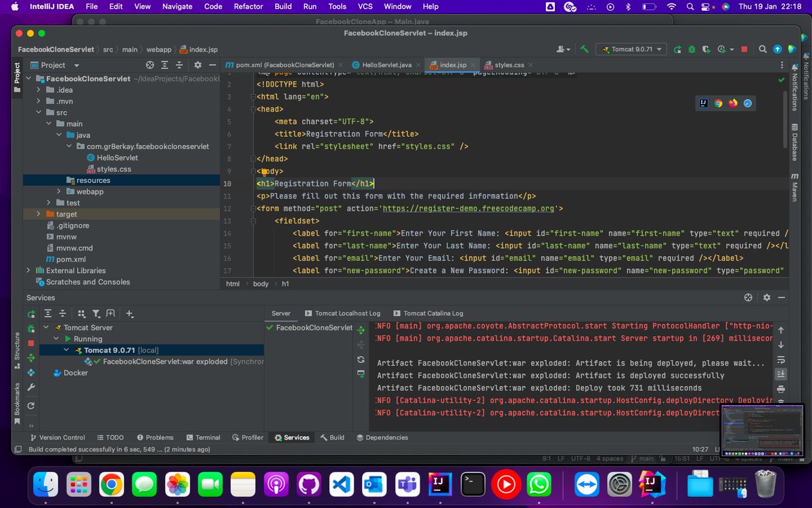Select the Services view in bottom toolbar
812x508 pixels.
pyautogui.click(x=292, y=437)
